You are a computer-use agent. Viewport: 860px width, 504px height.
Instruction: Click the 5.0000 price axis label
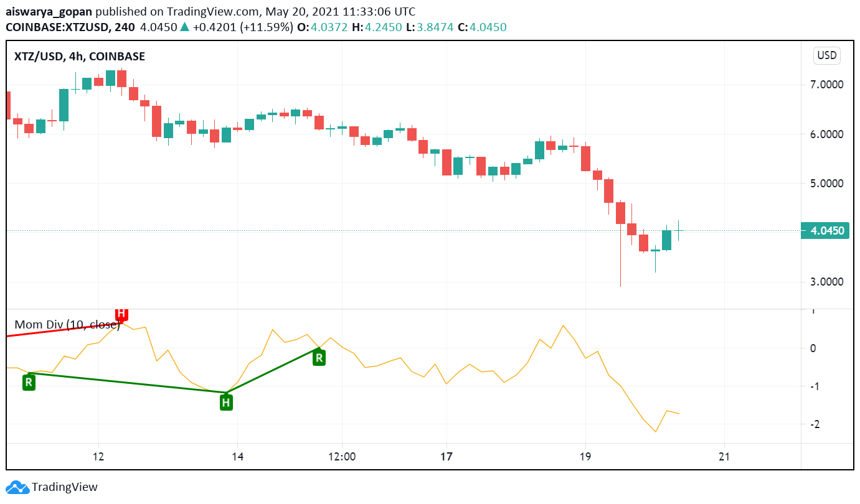click(x=827, y=184)
